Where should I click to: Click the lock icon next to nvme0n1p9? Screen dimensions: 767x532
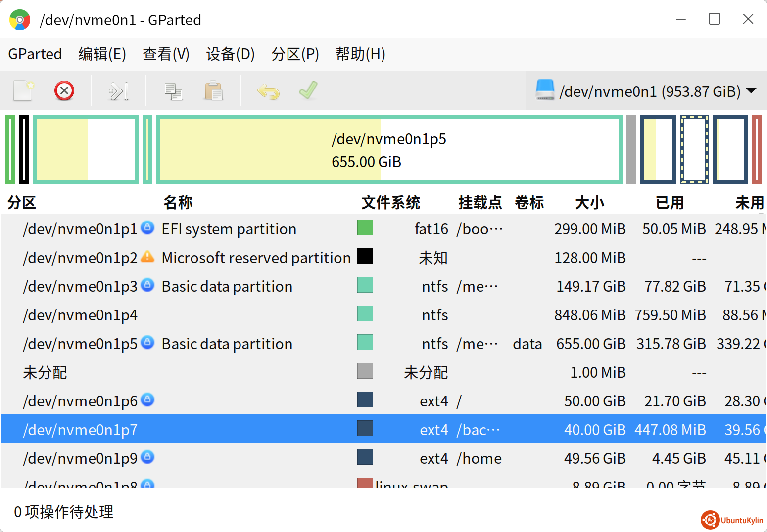[x=147, y=457]
